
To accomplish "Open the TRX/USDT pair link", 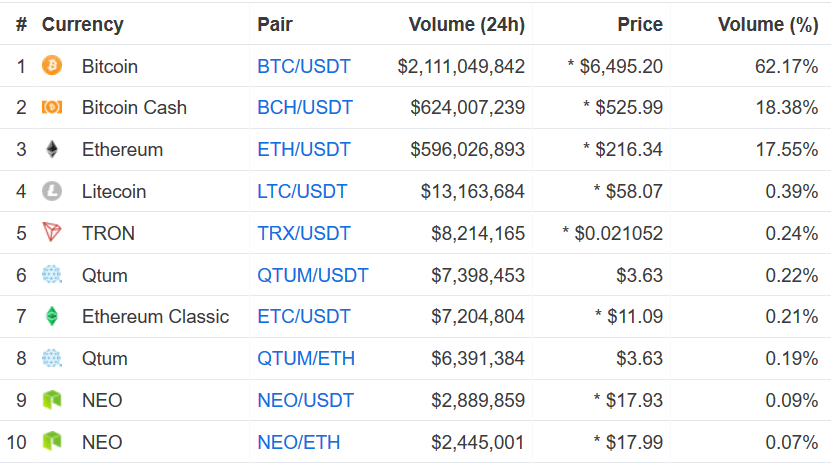I will coord(304,233).
